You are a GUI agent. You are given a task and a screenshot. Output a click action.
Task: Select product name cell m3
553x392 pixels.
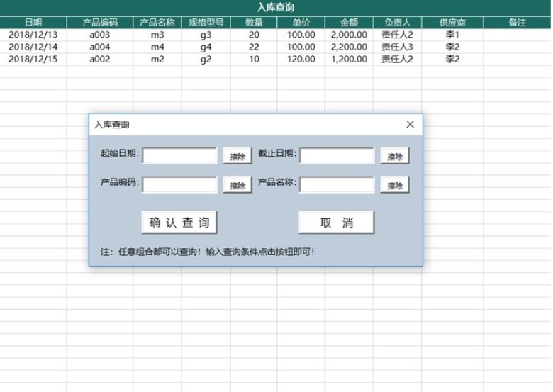pyautogui.click(x=157, y=35)
